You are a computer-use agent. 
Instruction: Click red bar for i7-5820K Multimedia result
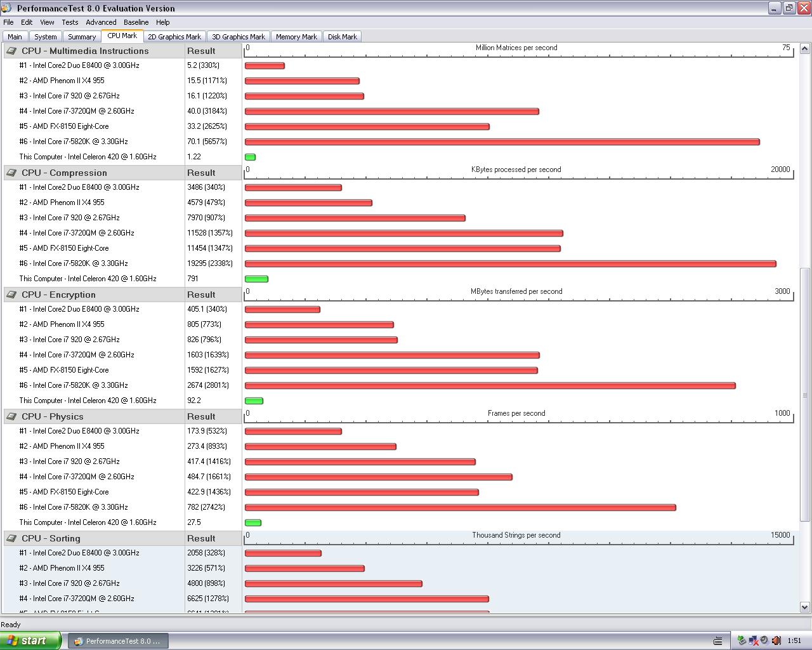click(x=502, y=142)
